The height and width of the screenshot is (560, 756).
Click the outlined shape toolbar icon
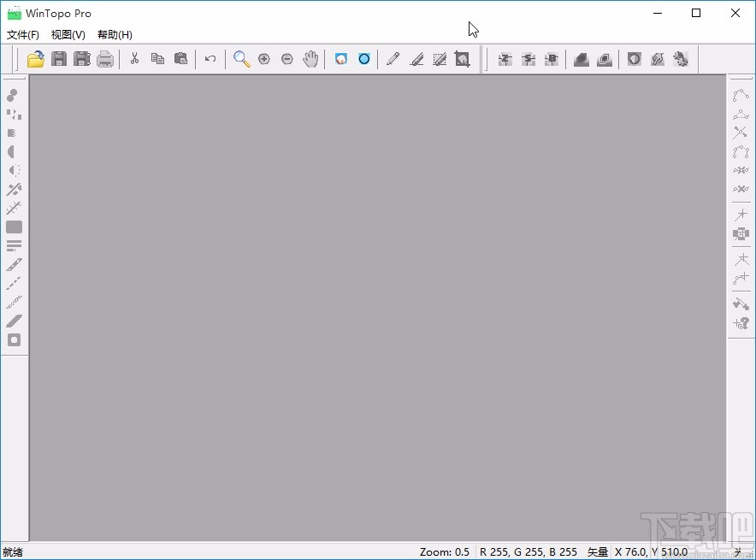[x=604, y=59]
